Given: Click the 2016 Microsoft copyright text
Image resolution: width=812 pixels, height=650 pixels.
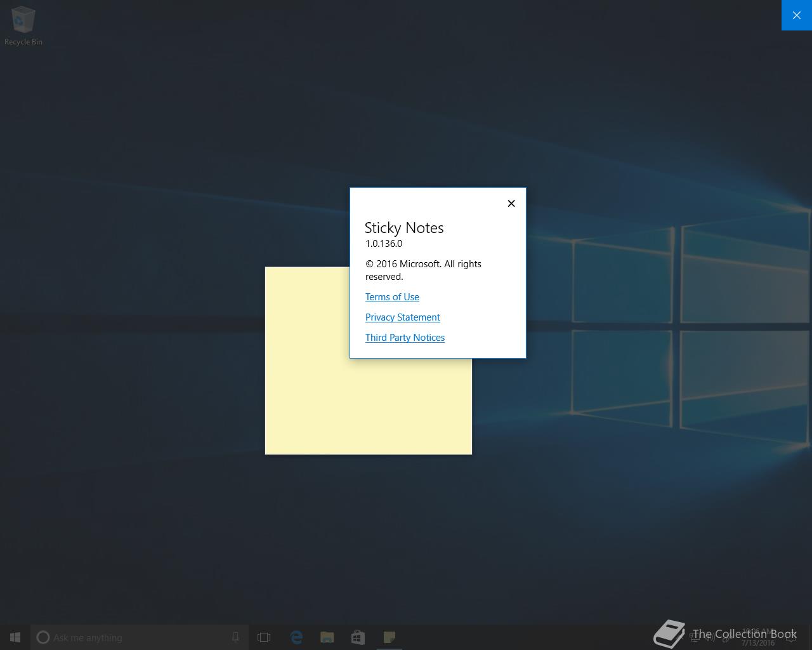Looking at the screenshot, I should click(x=423, y=270).
